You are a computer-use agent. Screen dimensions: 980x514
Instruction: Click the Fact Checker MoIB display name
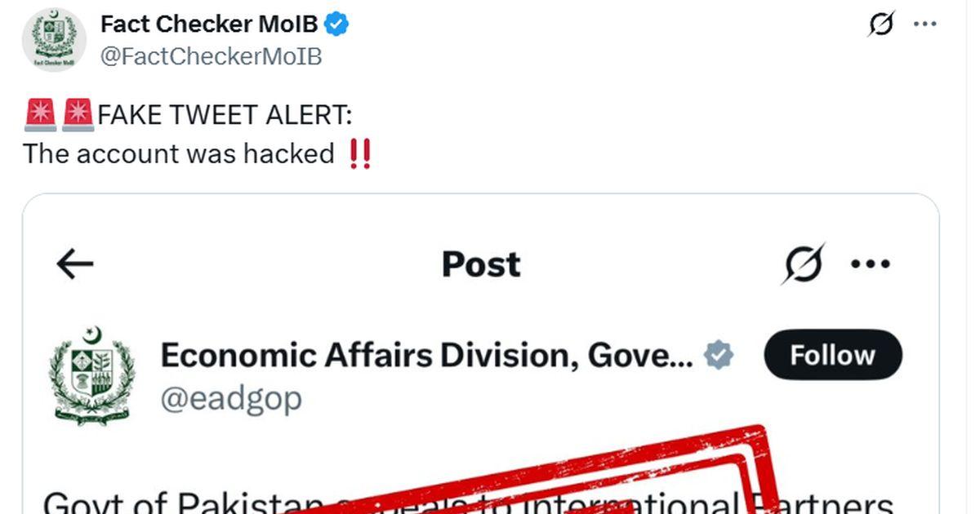point(209,25)
